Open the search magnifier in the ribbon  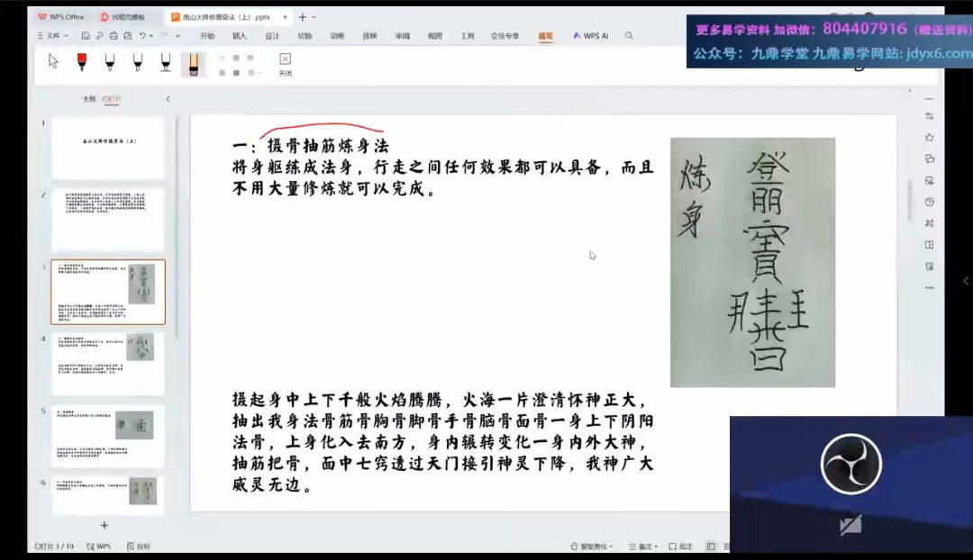[629, 36]
